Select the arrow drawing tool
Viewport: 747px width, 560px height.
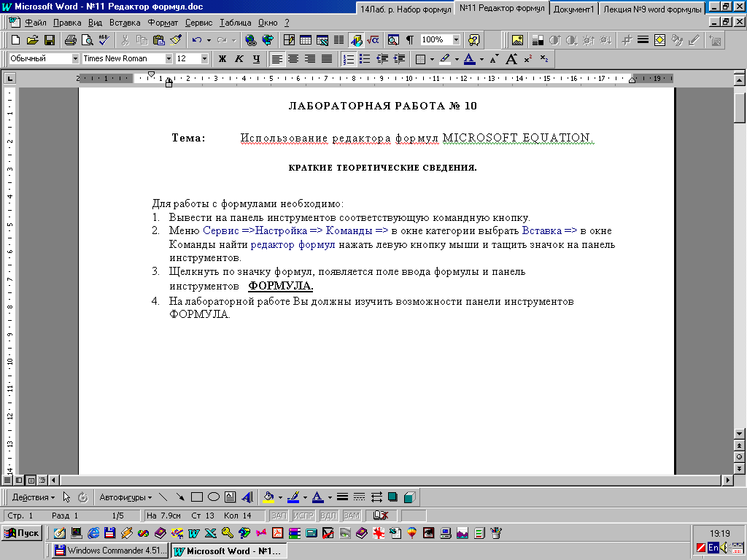180,497
